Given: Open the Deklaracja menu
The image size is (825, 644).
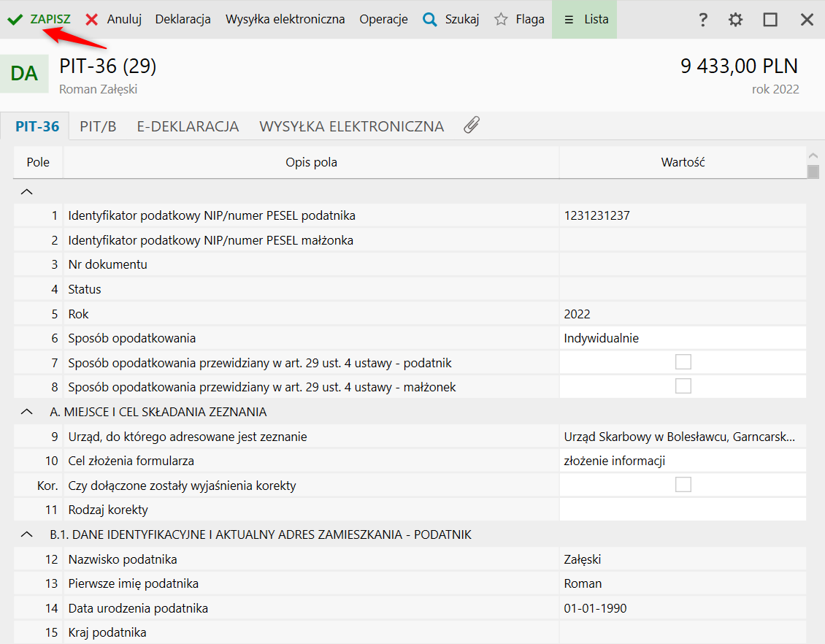Looking at the screenshot, I should 183,20.
